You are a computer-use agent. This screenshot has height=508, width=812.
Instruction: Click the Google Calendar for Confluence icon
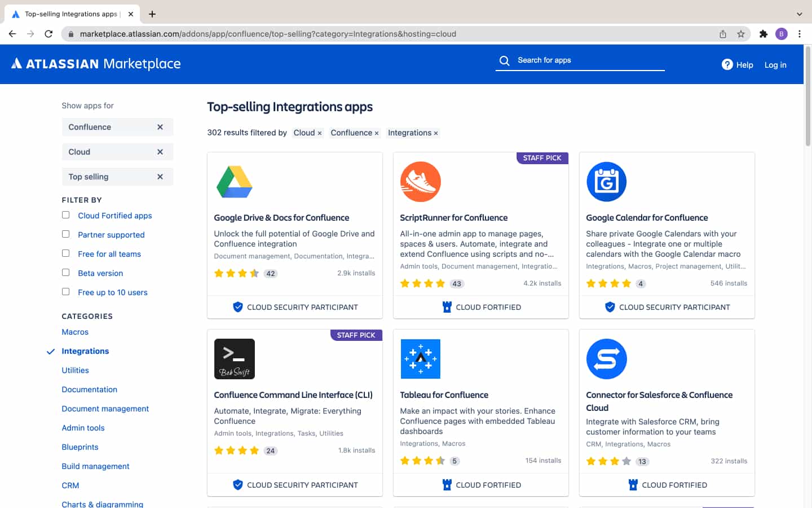click(x=606, y=181)
